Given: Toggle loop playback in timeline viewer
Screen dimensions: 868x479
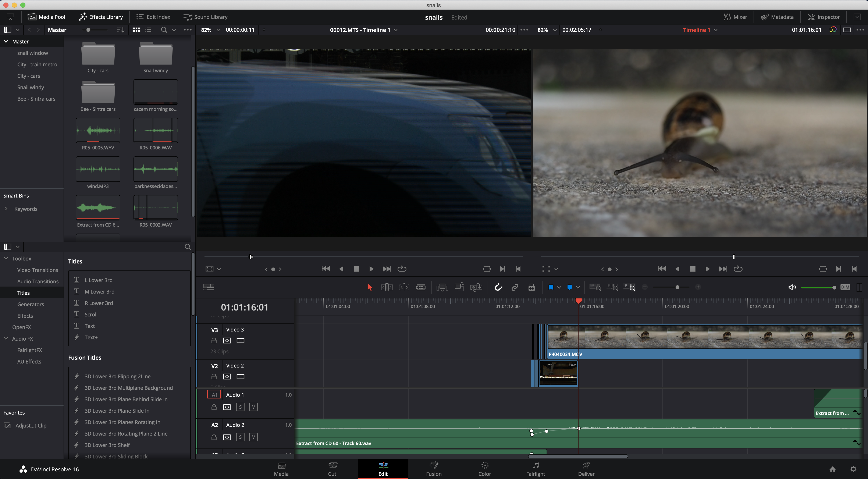Looking at the screenshot, I should tap(738, 269).
